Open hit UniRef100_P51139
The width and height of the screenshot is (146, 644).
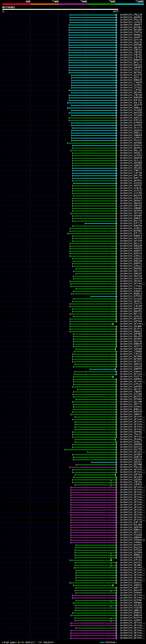click(x=131, y=15)
